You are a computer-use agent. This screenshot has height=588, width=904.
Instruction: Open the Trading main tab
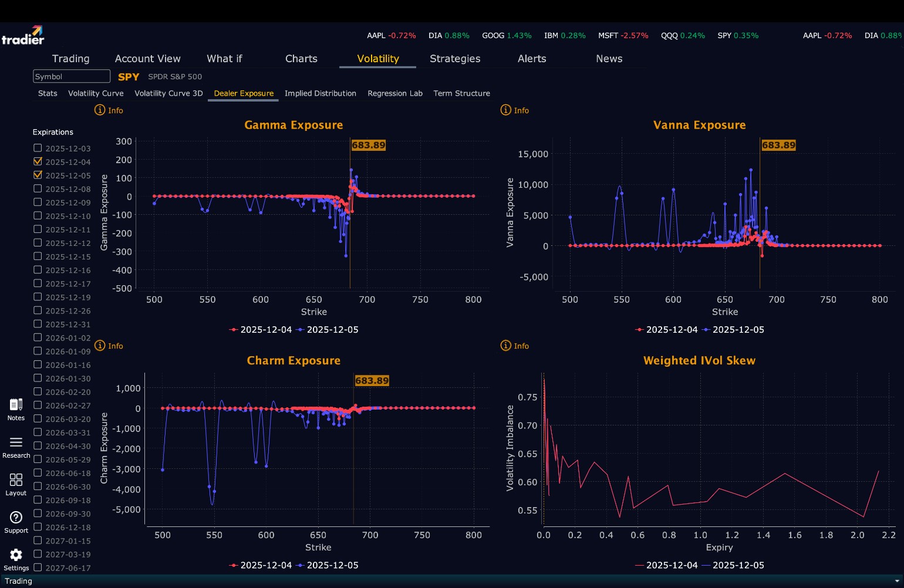(70, 59)
